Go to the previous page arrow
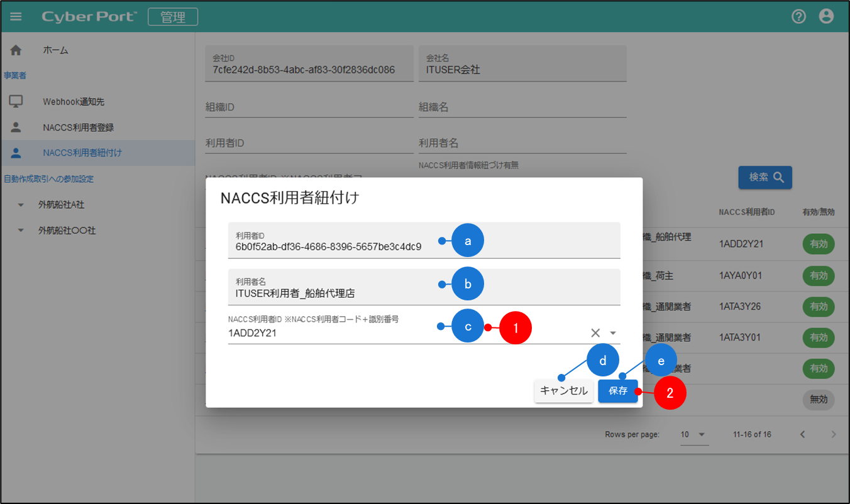This screenshot has height=504, width=850. tap(802, 434)
